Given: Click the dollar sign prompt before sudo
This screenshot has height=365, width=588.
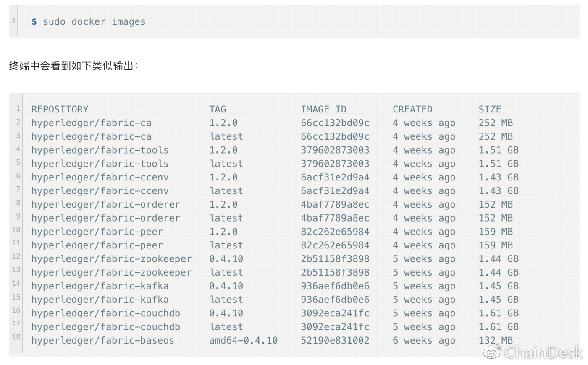Looking at the screenshot, I should 34,21.
